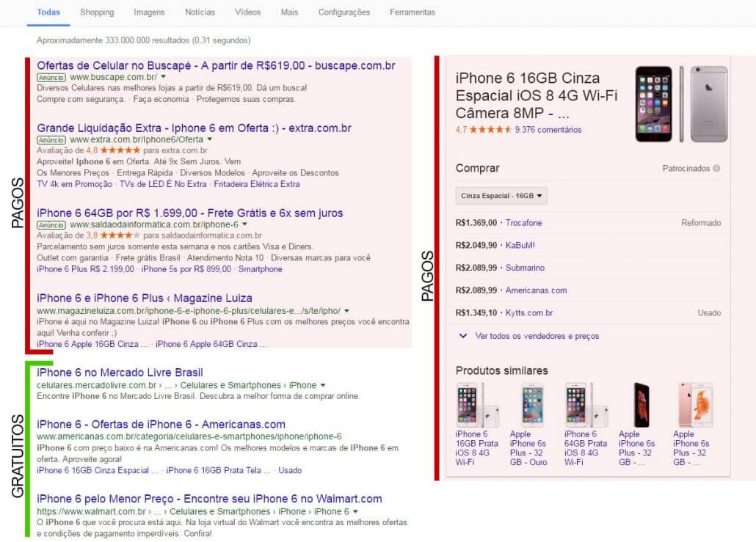Open Trocafone seller link

523,222
